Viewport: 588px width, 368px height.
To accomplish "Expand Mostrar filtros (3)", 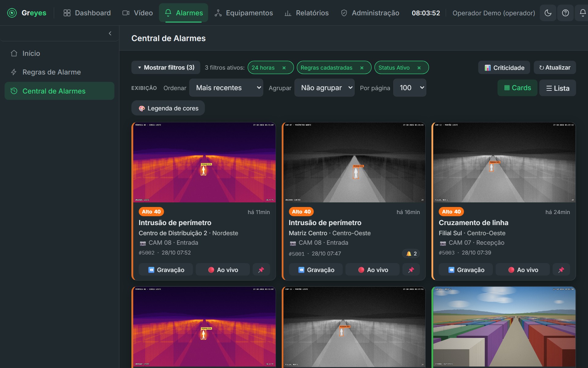I will [x=166, y=67].
